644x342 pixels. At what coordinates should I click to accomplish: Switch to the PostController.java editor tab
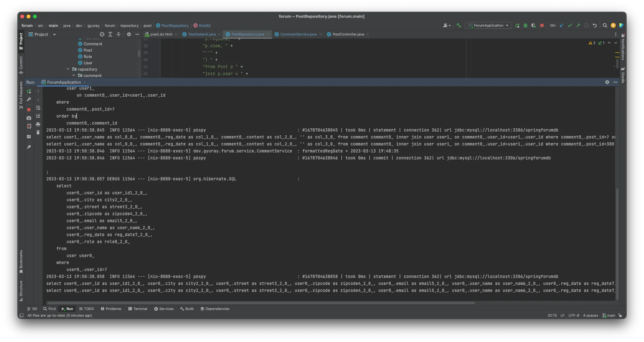click(348, 34)
